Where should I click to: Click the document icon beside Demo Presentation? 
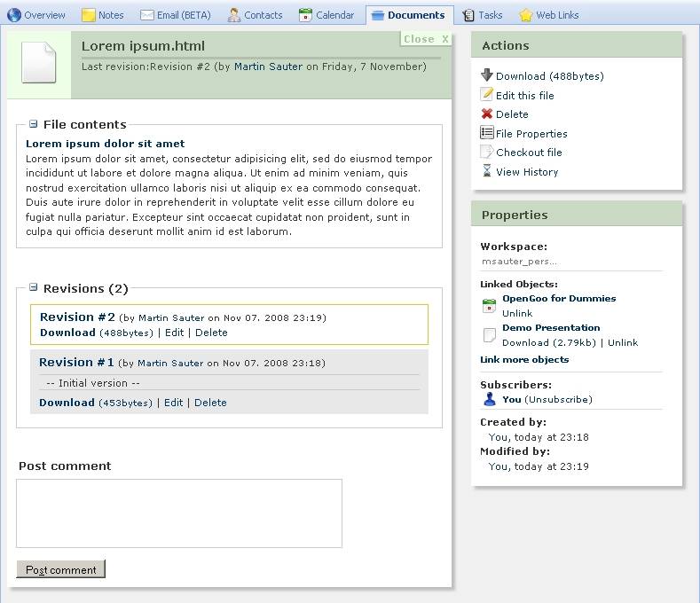[x=489, y=335]
